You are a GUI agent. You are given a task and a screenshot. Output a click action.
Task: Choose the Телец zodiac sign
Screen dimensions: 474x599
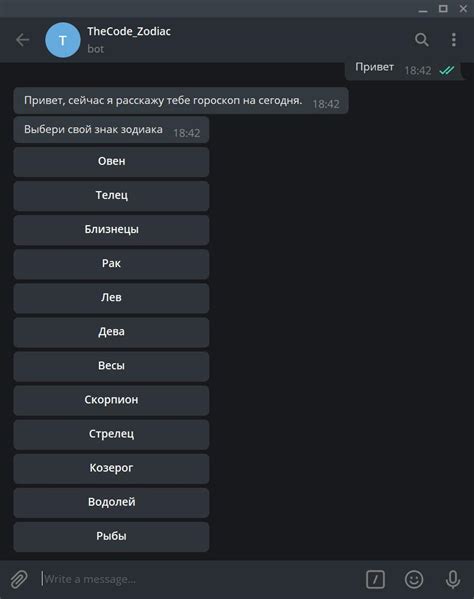coord(111,196)
